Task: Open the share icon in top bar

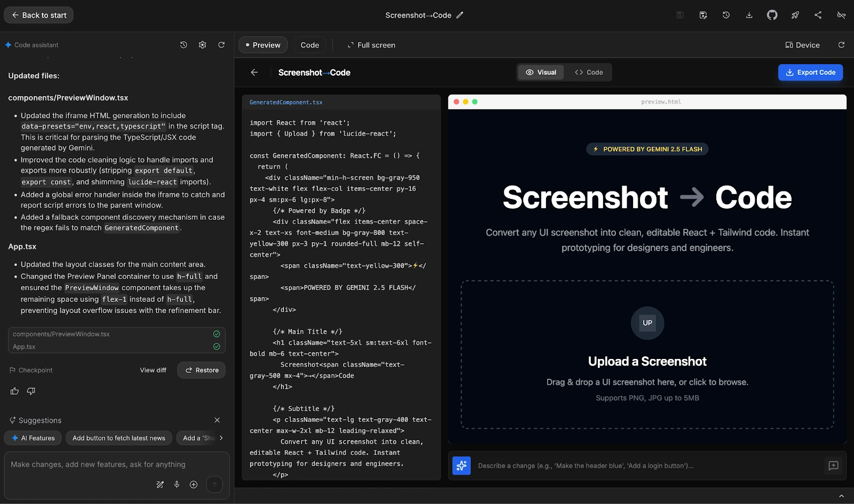Action: point(818,15)
